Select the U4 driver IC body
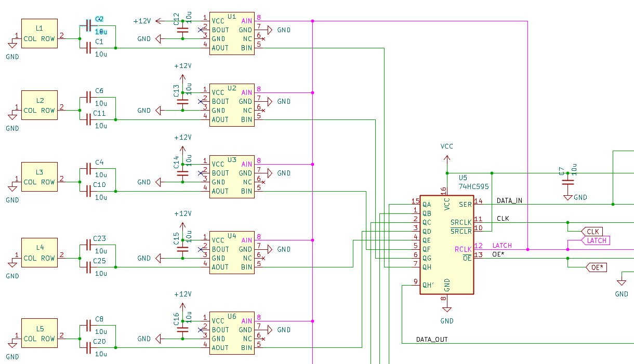 click(232, 253)
